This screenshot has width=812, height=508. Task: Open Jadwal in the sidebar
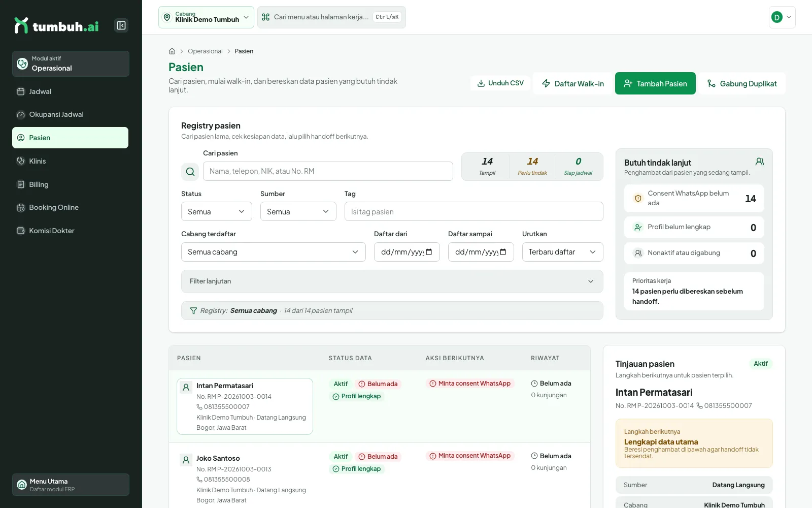coord(71,91)
